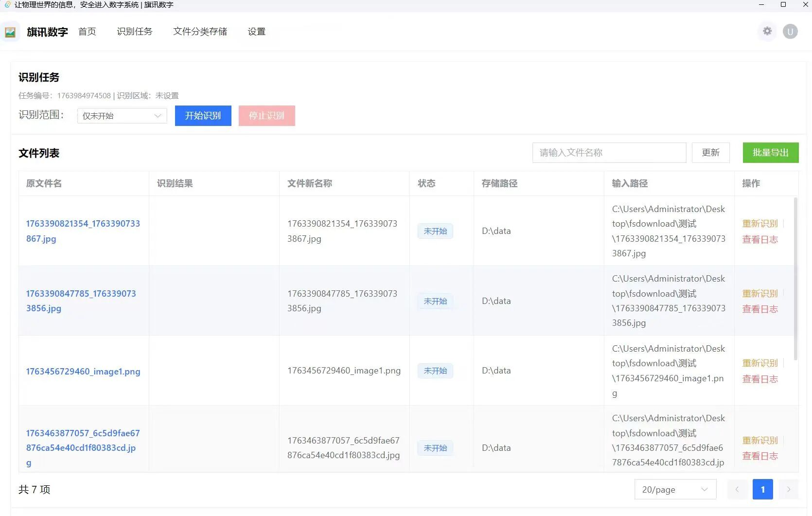Viewport: 812px width, 516px height.
Task: Click the blue 开始识别 button
Action: pos(203,116)
